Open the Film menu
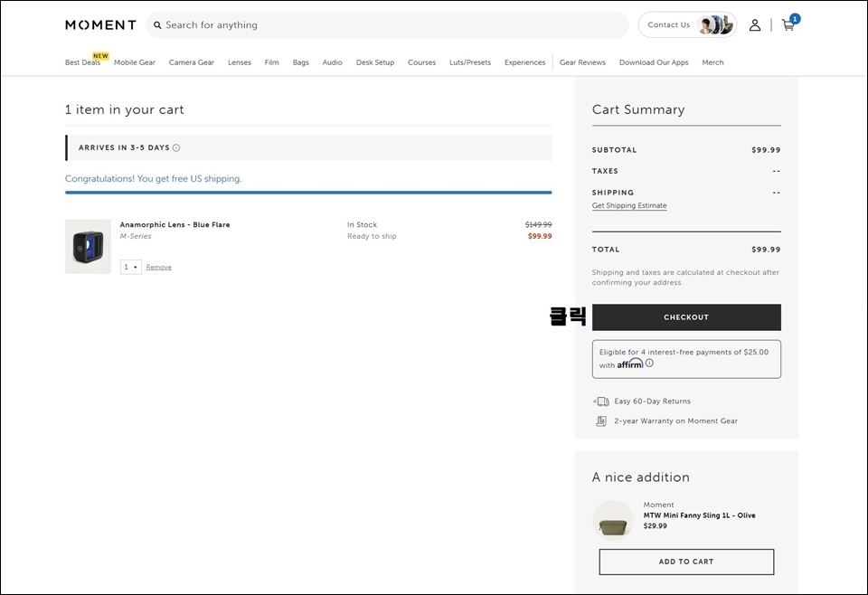 tap(272, 62)
